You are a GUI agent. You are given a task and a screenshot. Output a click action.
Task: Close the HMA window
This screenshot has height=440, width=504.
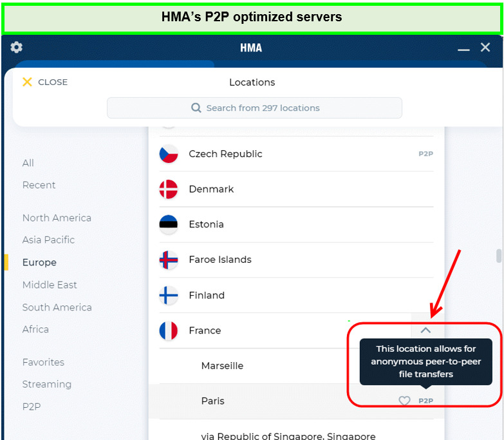[485, 47]
